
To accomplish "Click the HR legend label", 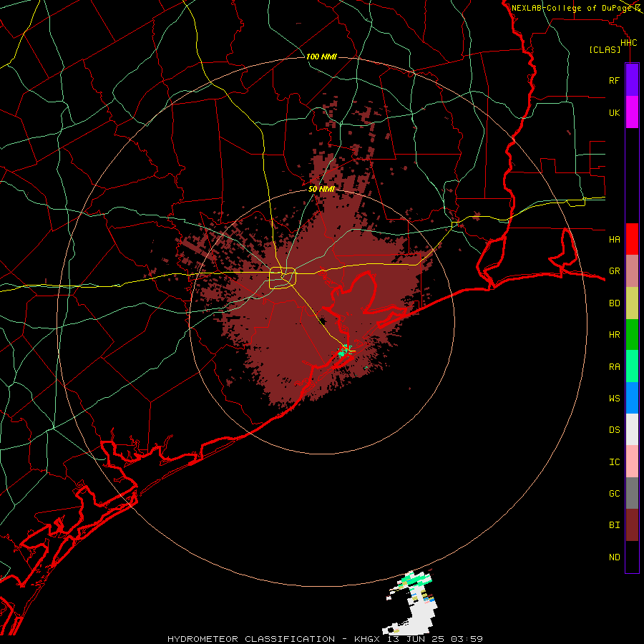I will (x=614, y=335).
